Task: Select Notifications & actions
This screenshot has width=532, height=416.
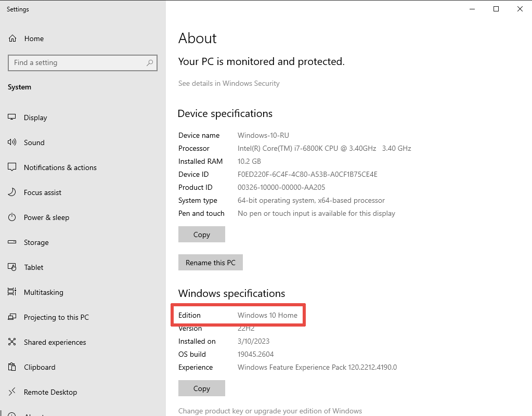Action: [60, 167]
